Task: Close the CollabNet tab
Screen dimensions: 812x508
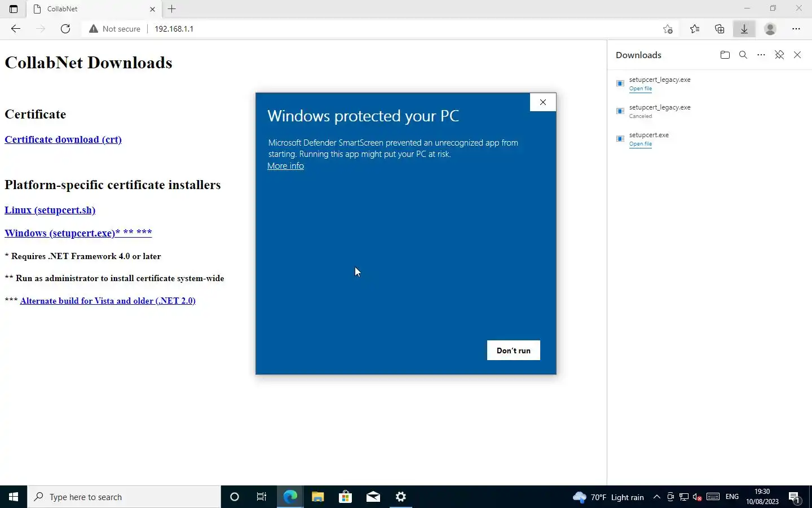Action: 152,9
